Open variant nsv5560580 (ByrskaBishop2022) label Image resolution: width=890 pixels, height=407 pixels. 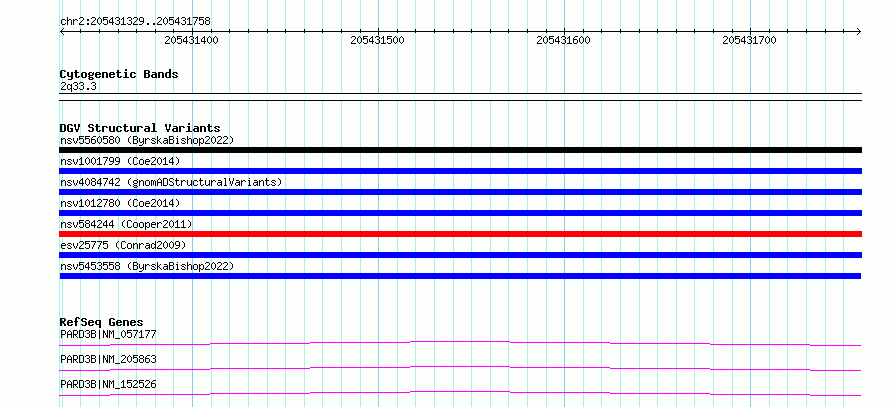[147, 140]
